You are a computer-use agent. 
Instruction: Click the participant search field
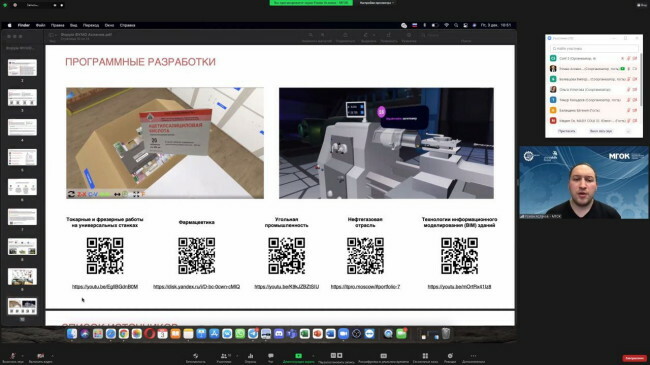[x=594, y=49]
